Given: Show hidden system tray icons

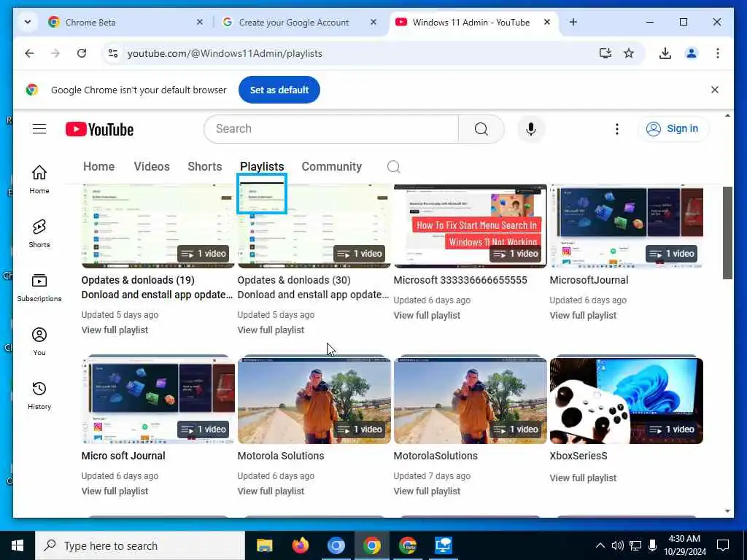Looking at the screenshot, I should (600, 545).
